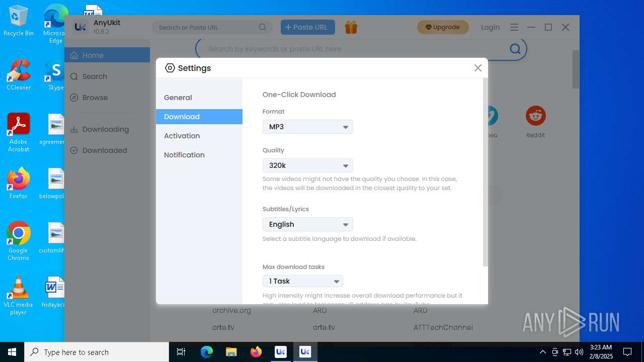Open the notification center icon
Viewport: 644px width, 362px height.
627,352
